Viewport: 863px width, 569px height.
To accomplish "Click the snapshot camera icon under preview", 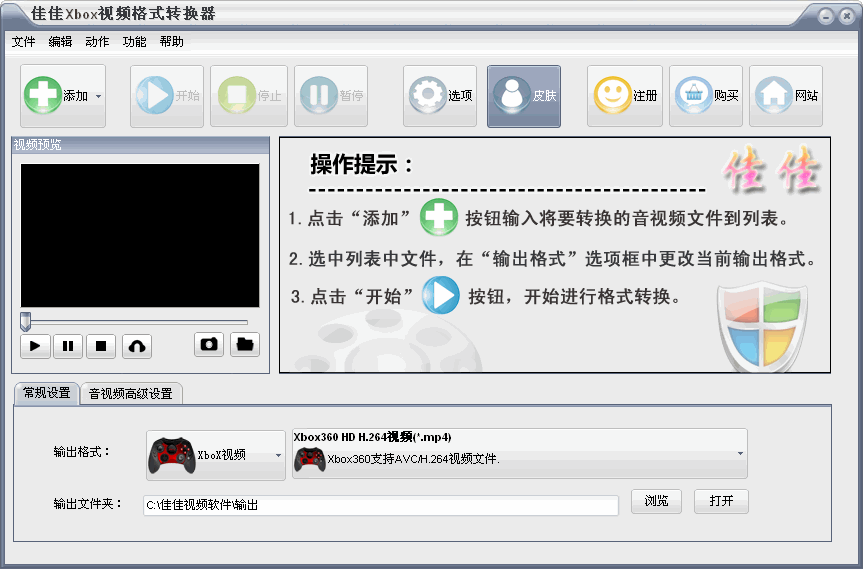I will [x=209, y=345].
